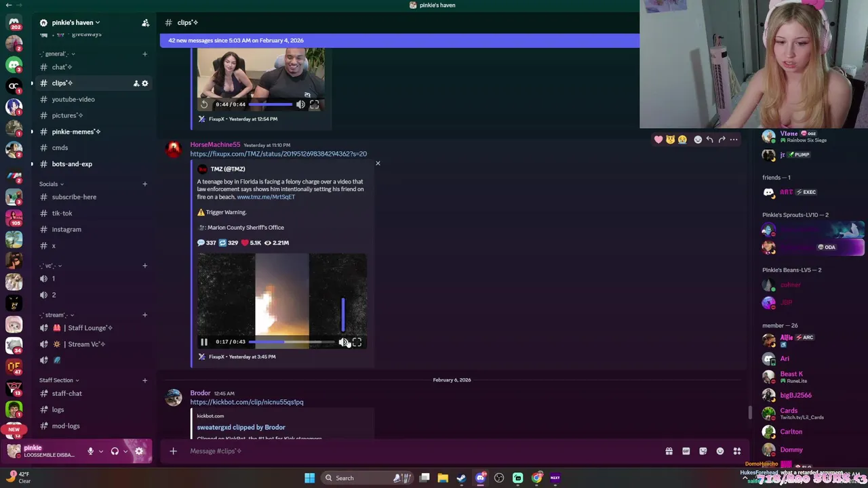Open the emoji picker in message bar
Image resolution: width=868 pixels, height=488 pixels.
[x=719, y=451]
